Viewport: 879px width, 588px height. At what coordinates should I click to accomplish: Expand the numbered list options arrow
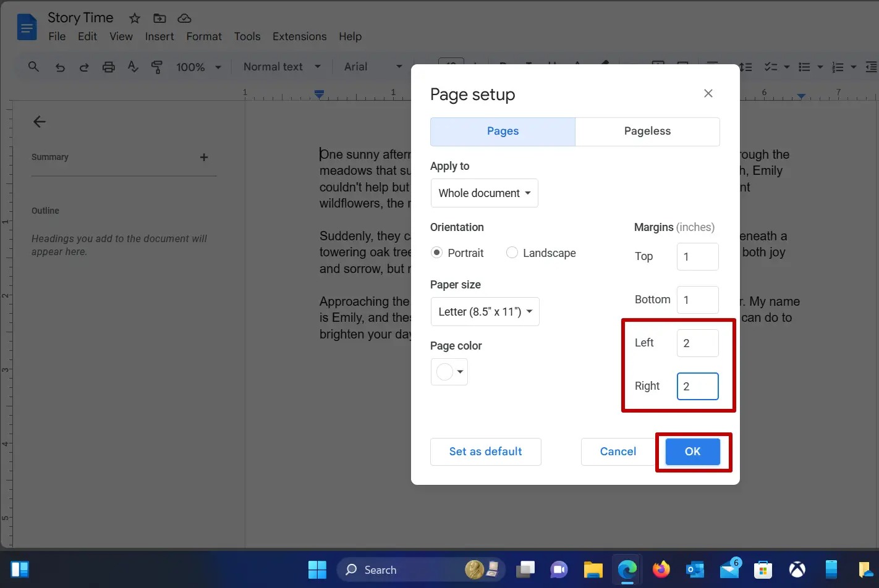point(854,67)
